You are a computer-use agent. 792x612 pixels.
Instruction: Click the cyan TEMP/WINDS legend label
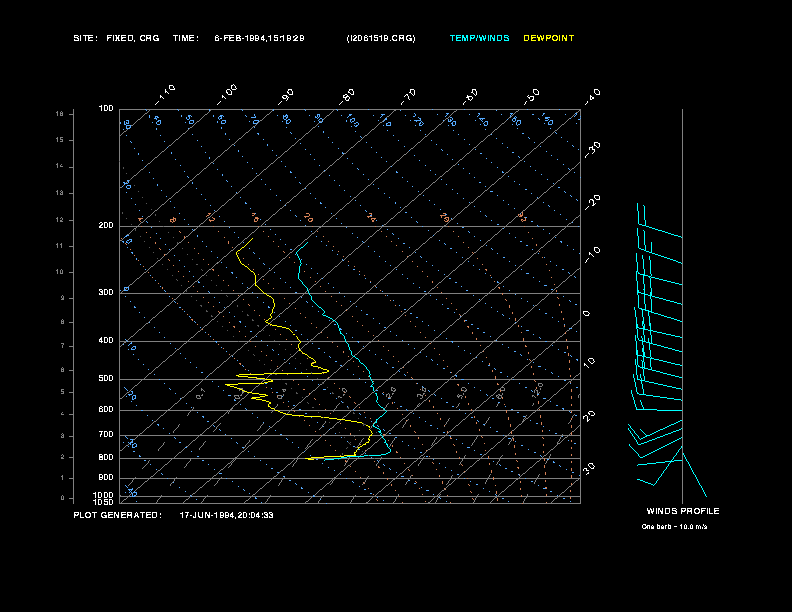(x=479, y=38)
